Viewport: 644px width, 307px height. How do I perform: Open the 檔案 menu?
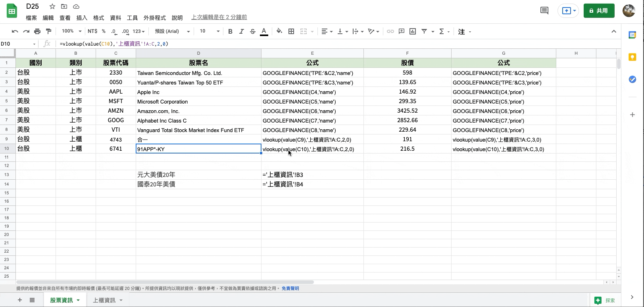tap(31, 17)
